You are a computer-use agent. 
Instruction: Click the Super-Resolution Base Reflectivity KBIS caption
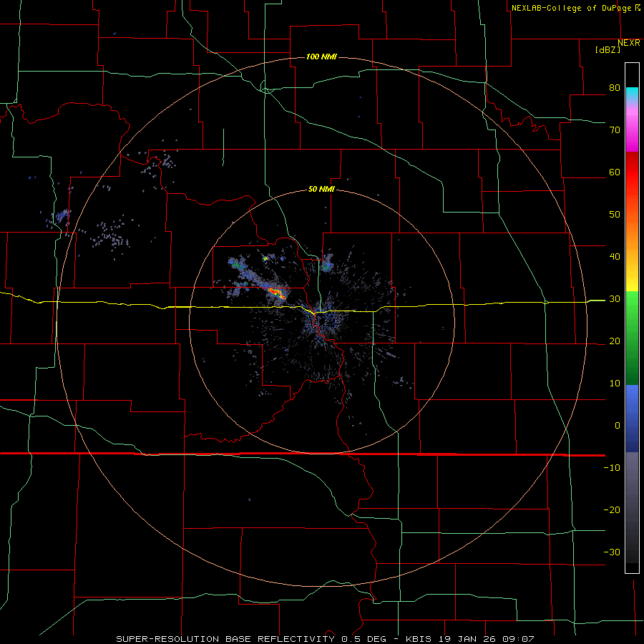[x=325, y=639]
